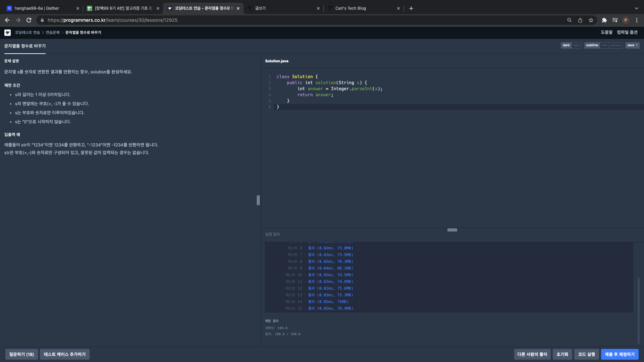
Task: Grab the horizontal editor/result divider handle
Action: click(452, 230)
